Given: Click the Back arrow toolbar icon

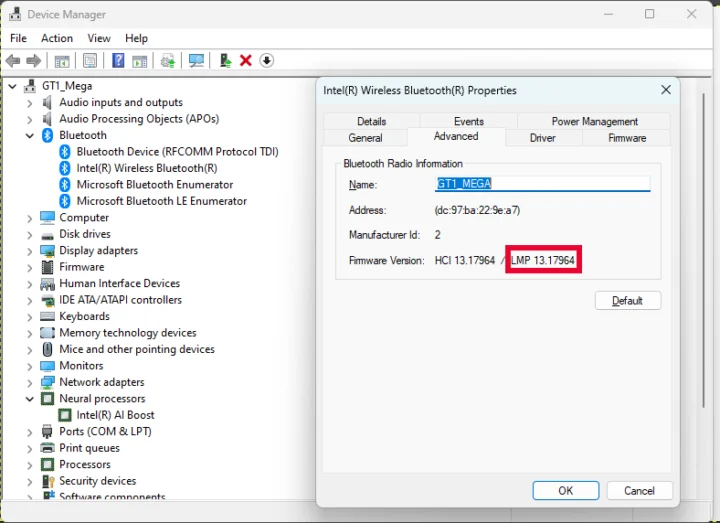Looking at the screenshot, I should pos(13,61).
